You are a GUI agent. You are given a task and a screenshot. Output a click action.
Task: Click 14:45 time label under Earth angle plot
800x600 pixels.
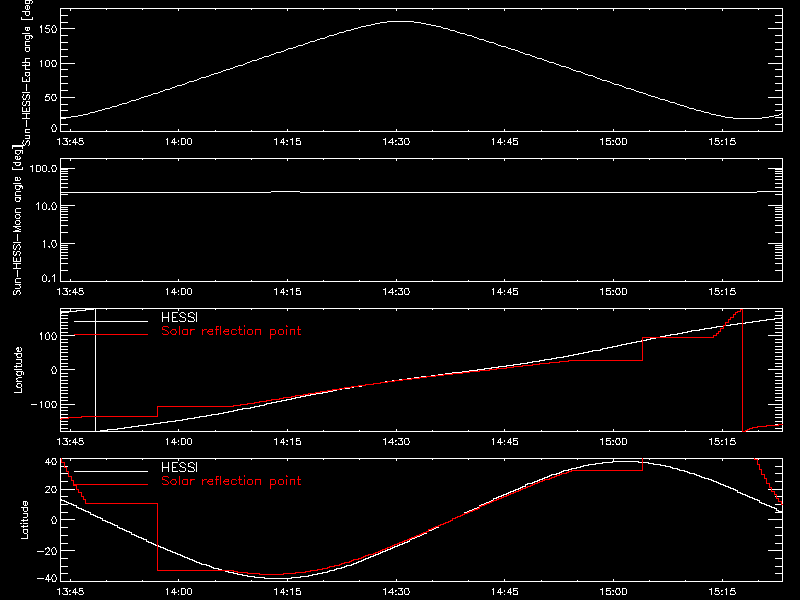(505, 142)
